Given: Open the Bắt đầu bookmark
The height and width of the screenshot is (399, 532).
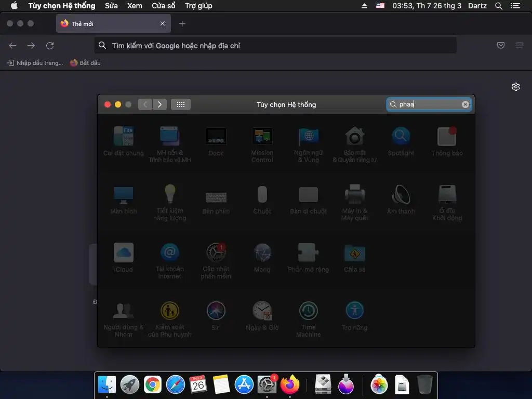Looking at the screenshot, I should (85, 63).
